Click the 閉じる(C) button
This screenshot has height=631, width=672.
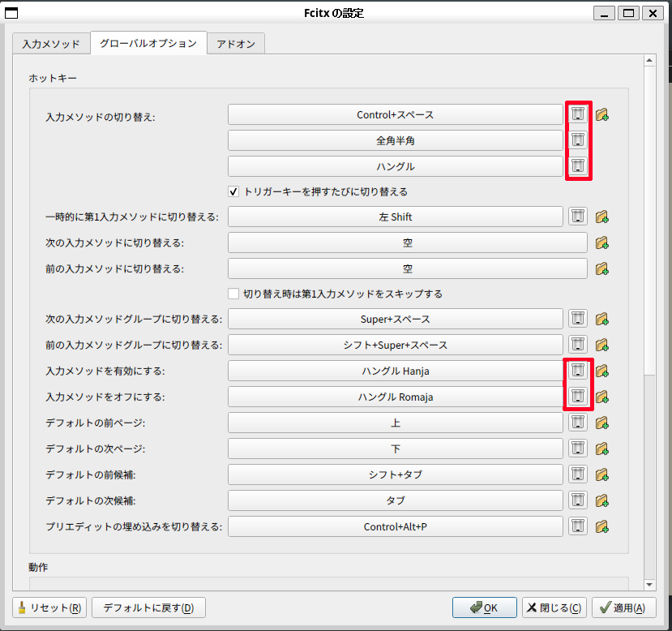[x=554, y=607]
